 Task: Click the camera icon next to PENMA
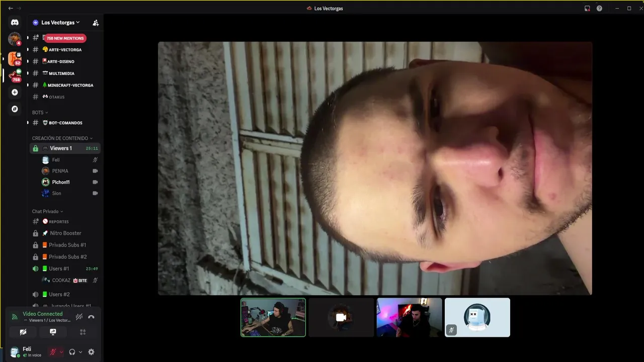(95, 171)
